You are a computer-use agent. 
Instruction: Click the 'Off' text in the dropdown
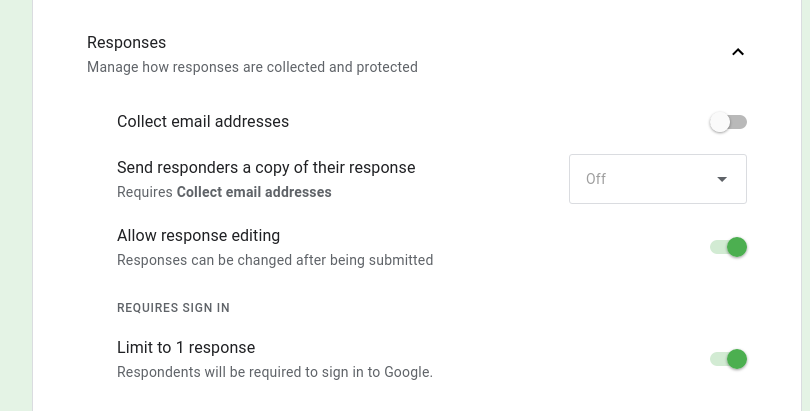tap(596, 180)
